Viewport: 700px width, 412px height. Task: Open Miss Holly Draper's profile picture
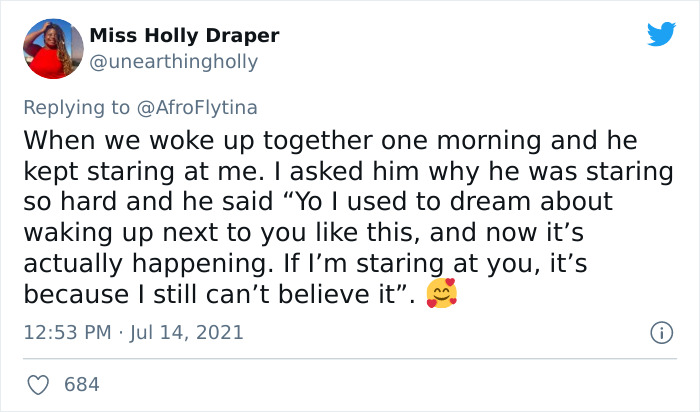coord(50,48)
